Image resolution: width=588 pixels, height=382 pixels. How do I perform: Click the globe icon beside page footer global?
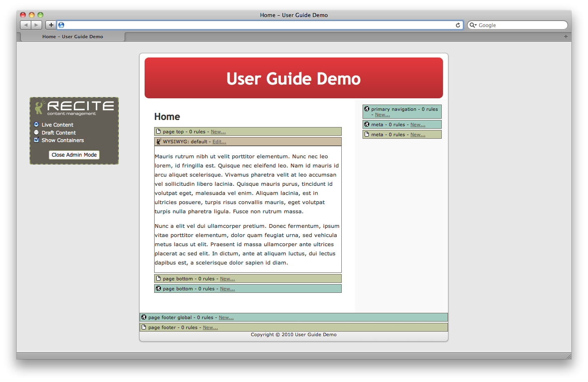pos(144,317)
